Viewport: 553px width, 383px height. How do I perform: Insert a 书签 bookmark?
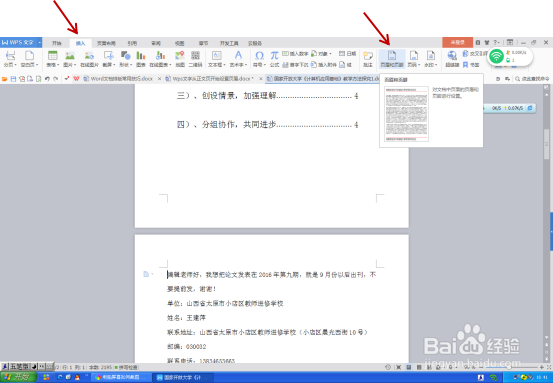pyautogui.click(x=471, y=65)
